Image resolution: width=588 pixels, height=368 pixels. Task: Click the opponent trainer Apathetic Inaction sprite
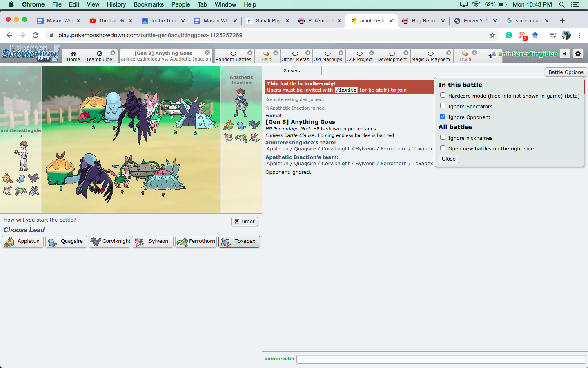pos(241,103)
